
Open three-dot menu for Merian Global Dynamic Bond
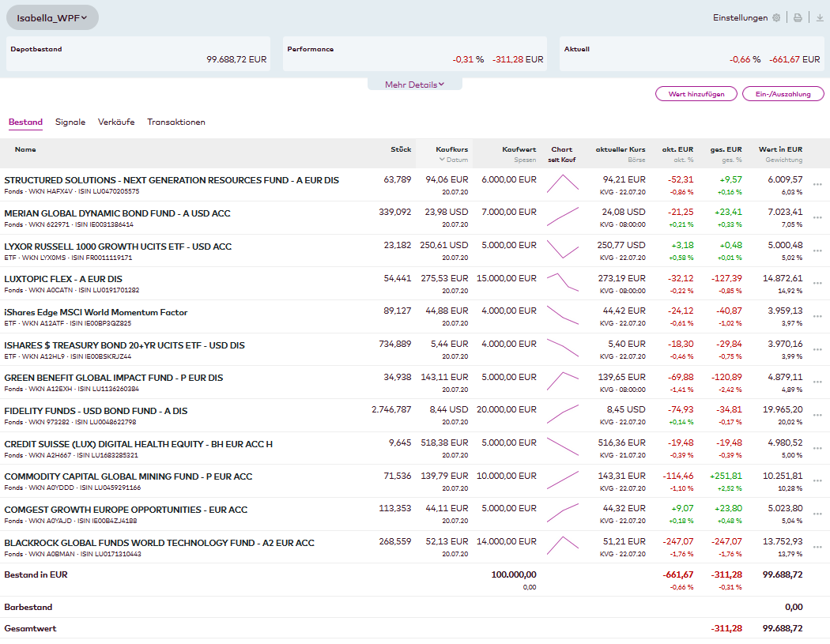coord(817,217)
